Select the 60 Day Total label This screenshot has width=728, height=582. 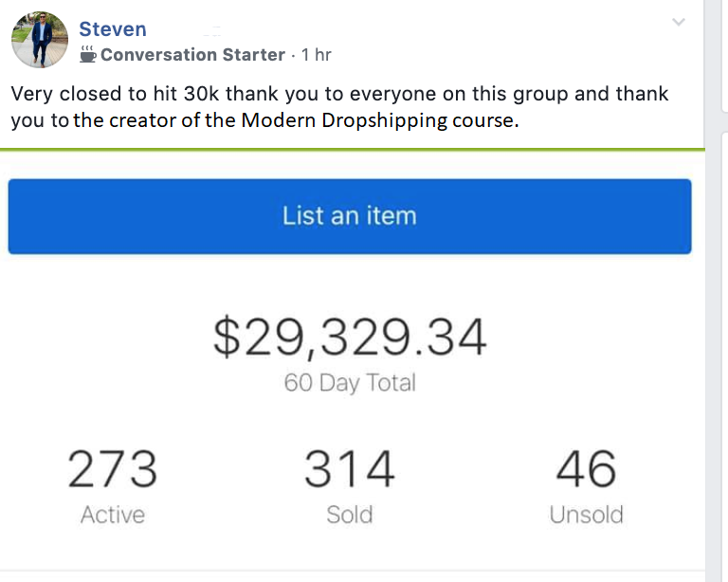[350, 383]
